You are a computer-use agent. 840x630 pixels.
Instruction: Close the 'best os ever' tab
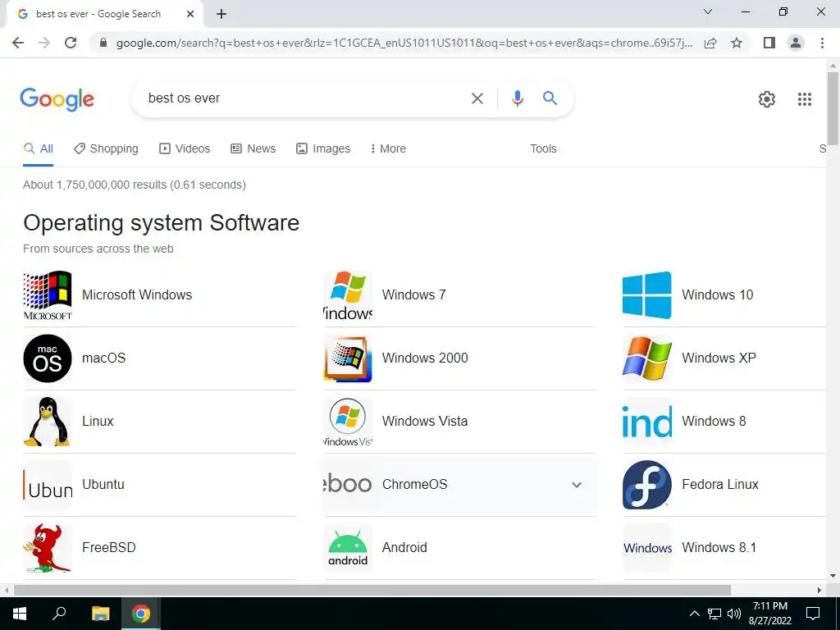coord(190,14)
